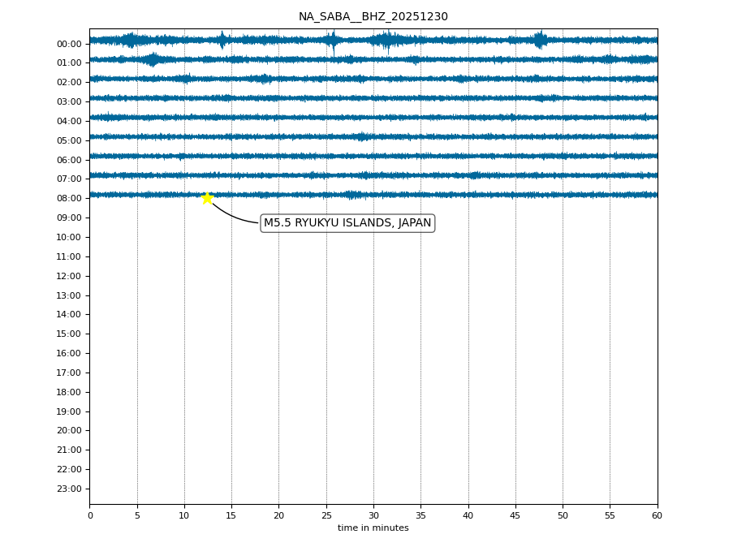Click the 60 minute tick label on x-axis
Screen dimensions: 746x560
pyautogui.click(x=657, y=515)
